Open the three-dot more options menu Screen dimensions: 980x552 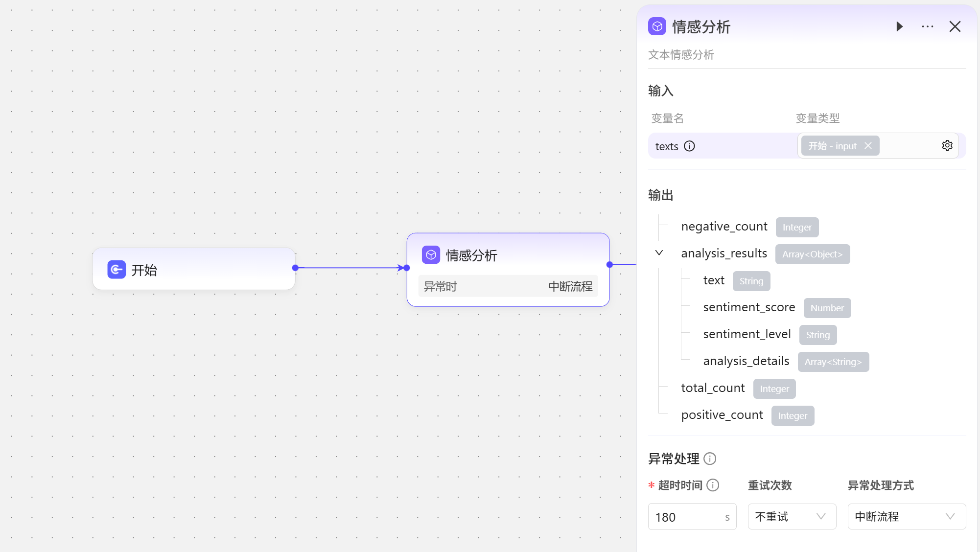click(x=927, y=26)
